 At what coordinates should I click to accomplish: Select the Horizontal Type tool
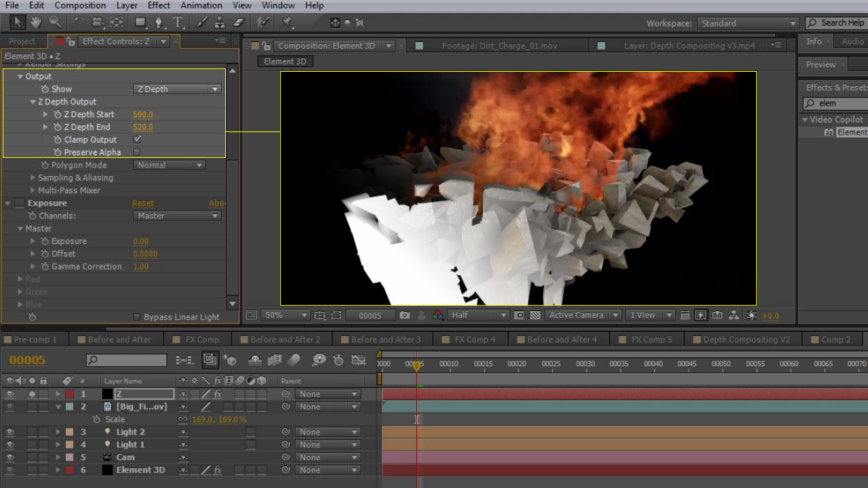178,22
